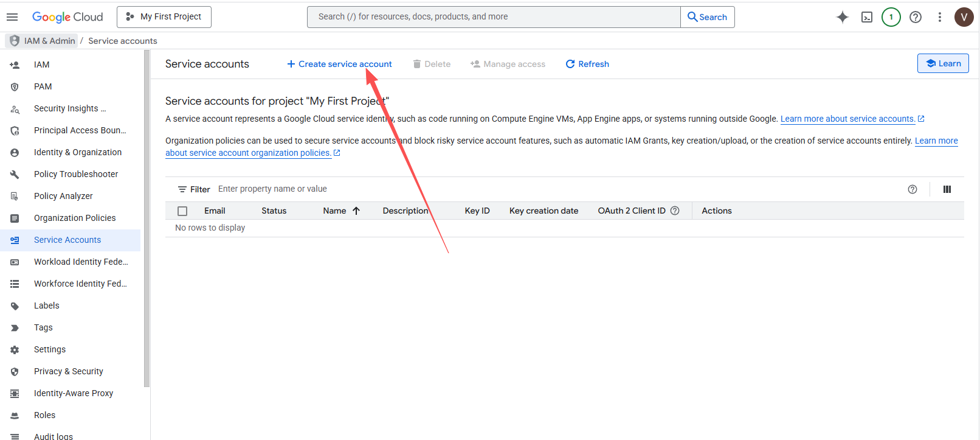Image resolution: width=980 pixels, height=440 pixels.
Task: Go to Organization Policies in sidebar
Action: point(74,218)
